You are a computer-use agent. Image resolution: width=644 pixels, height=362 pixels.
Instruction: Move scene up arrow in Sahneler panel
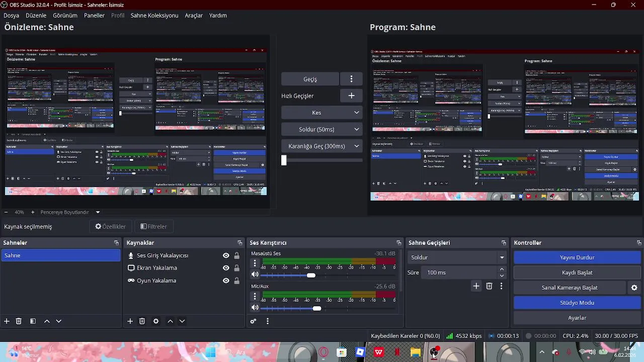tap(47, 321)
